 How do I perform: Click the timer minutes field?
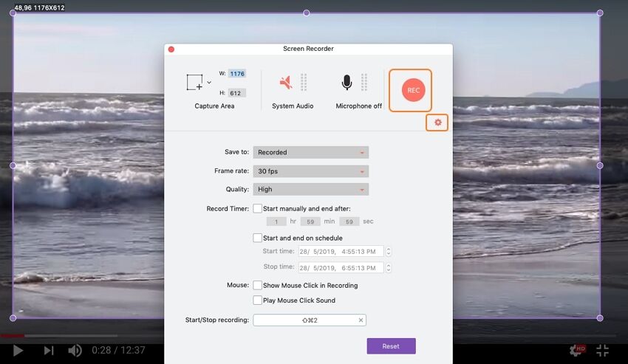point(310,222)
